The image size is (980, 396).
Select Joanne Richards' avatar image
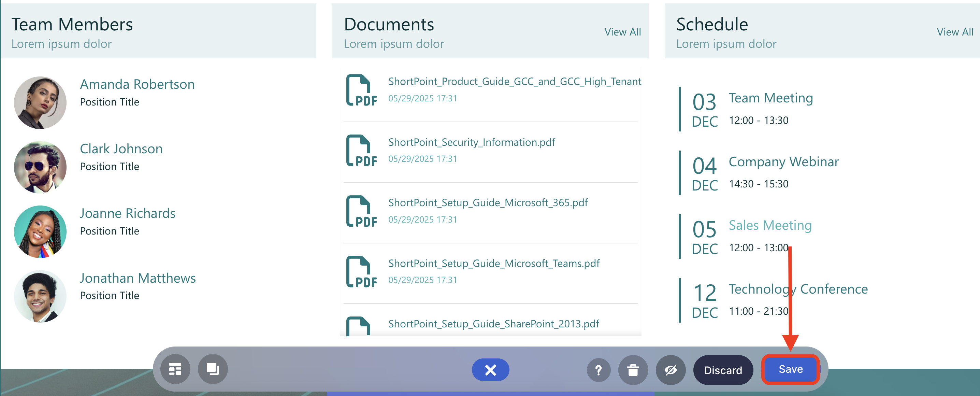coord(40,231)
